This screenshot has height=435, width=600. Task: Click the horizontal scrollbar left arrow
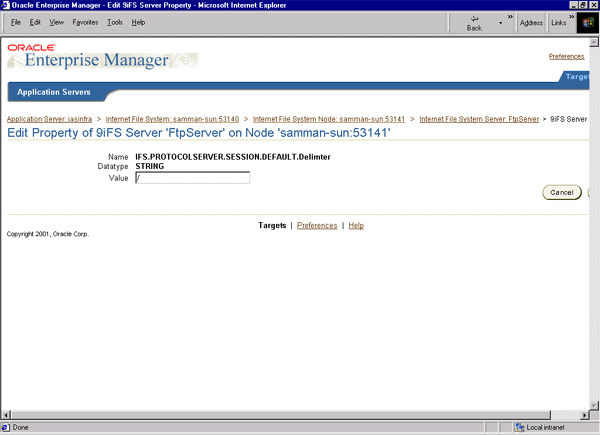pos(6,415)
